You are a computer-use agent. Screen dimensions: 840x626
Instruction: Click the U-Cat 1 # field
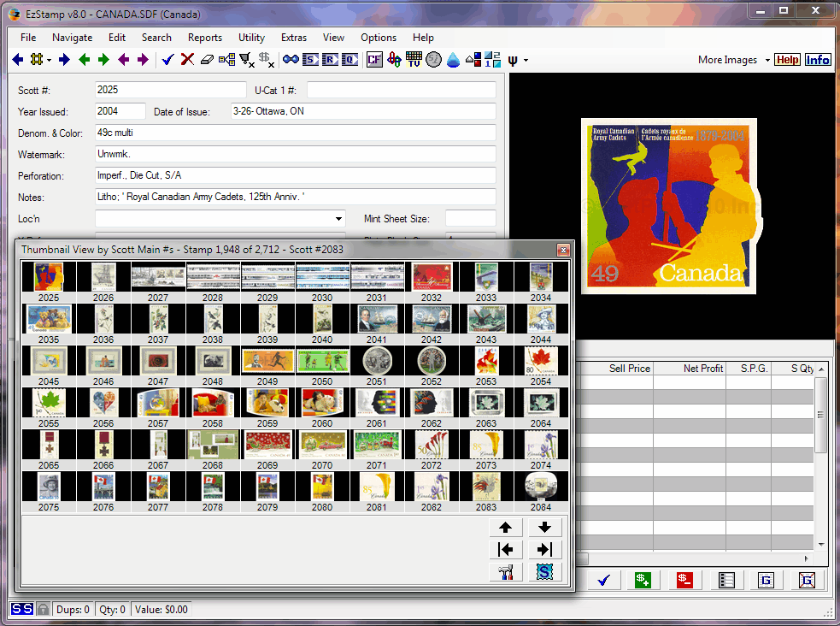[x=402, y=90]
